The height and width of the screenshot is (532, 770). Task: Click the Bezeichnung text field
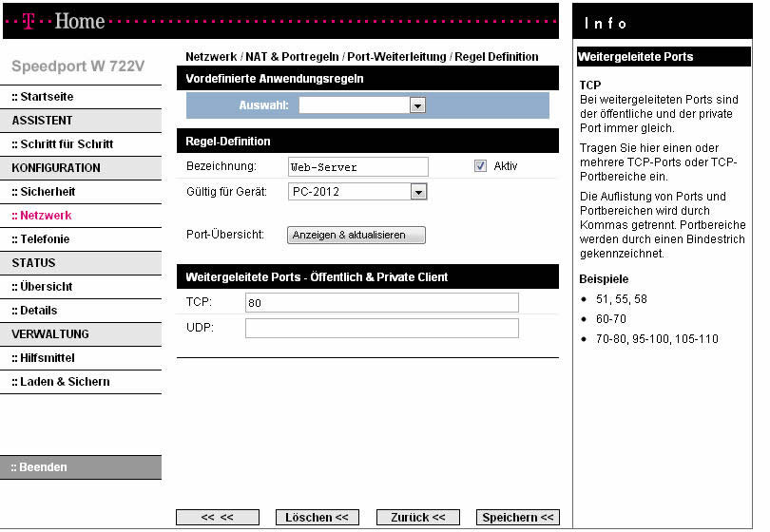pyautogui.click(x=357, y=167)
